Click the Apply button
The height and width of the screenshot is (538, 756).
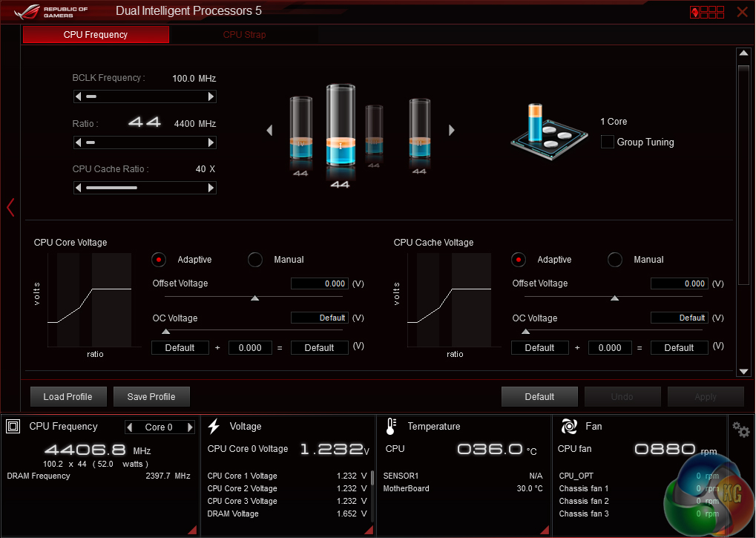coord(706,397)
